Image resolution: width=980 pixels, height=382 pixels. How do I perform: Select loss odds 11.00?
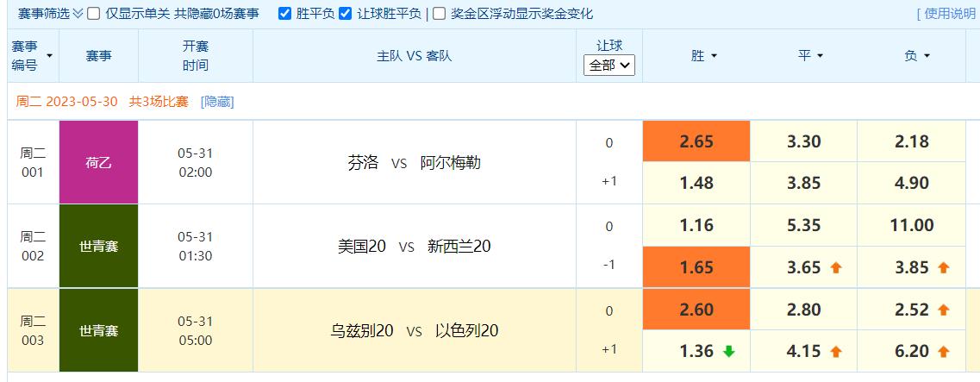(x=912, y=225)
